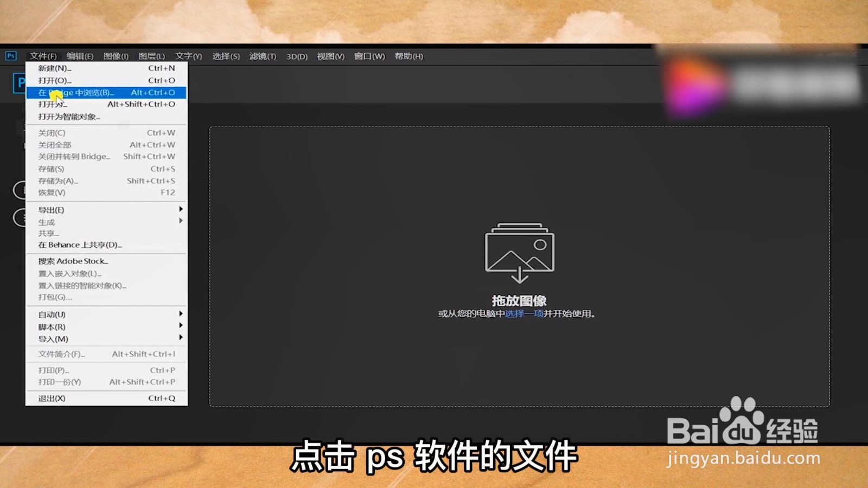Click the blue Photoshop 'P' badge
Image resolution: width=868 pixels, height=488 pixels.
coord(21,84)
